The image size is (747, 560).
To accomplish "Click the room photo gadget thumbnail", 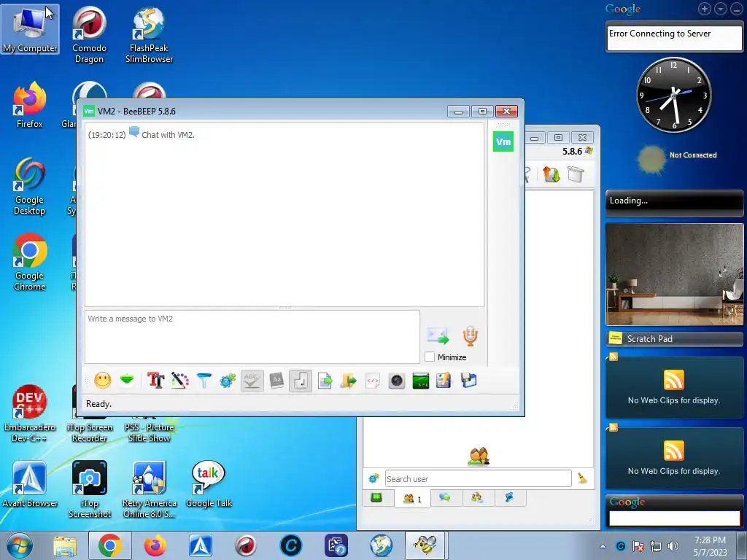I will 674,274.
